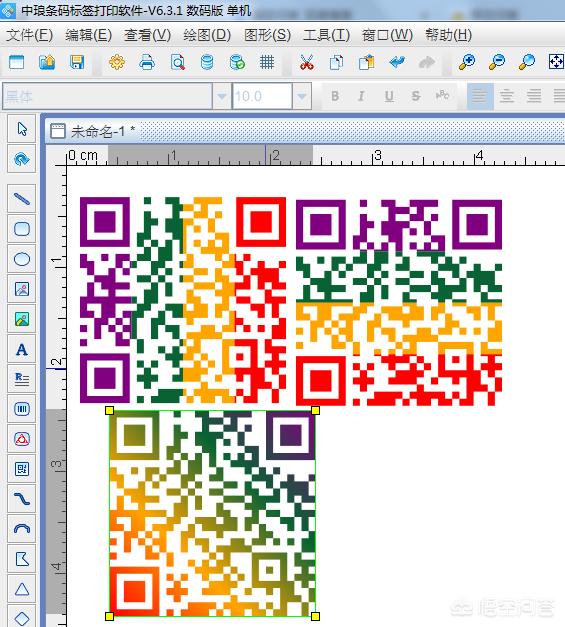Click the New document icon
The height and width of the screenshot is (627, 565).
(16, 62)
